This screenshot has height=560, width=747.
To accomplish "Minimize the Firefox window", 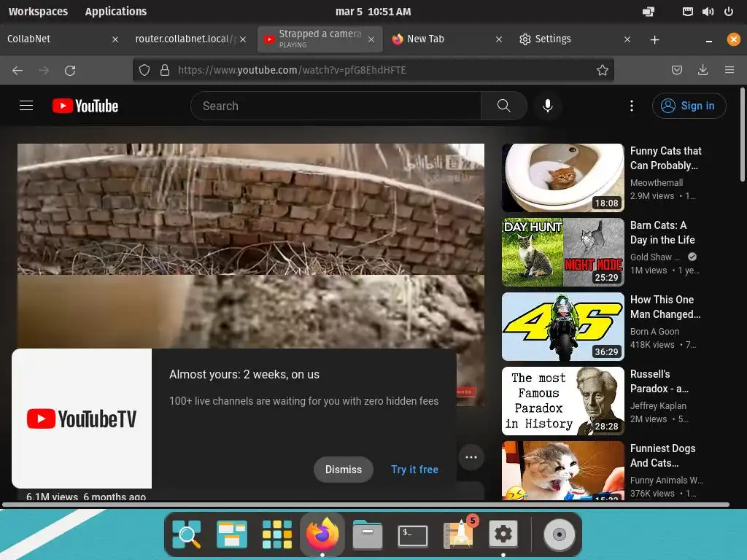I will 709,40.
